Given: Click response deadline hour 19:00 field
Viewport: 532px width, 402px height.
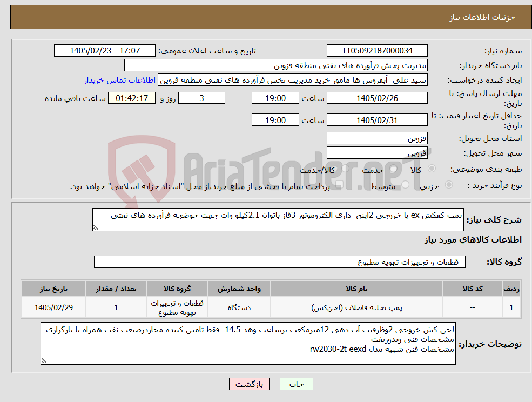Looking at the screenshot, I should point(275,98).
